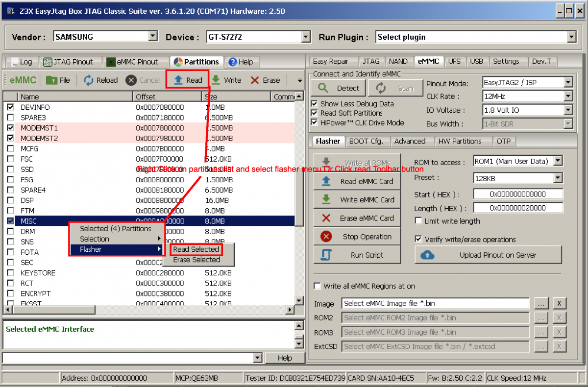This screenshot has width=588, height=387.
Task: Click the Read eMMC Card button
Action: pos(357,181)
